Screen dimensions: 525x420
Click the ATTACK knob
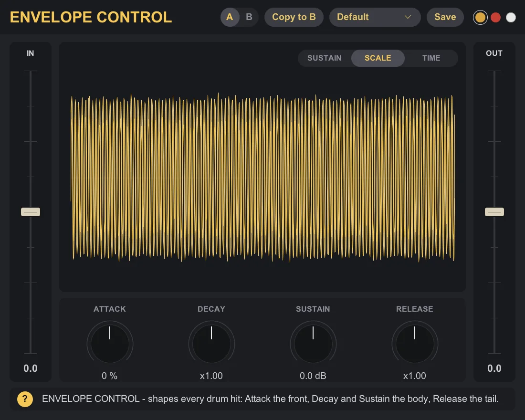[x=110, y=343]
